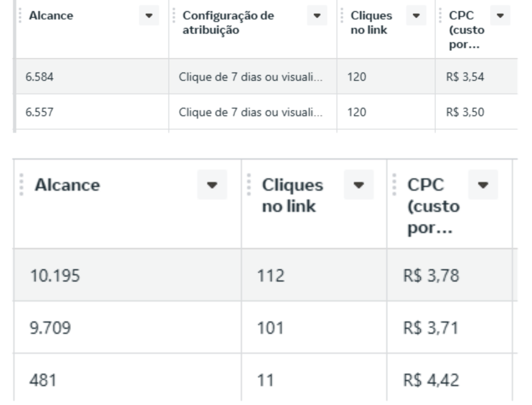Grab the lower Alcance column drag handle
The height and width of the screenshot is (405, 532).
[21, 185]
